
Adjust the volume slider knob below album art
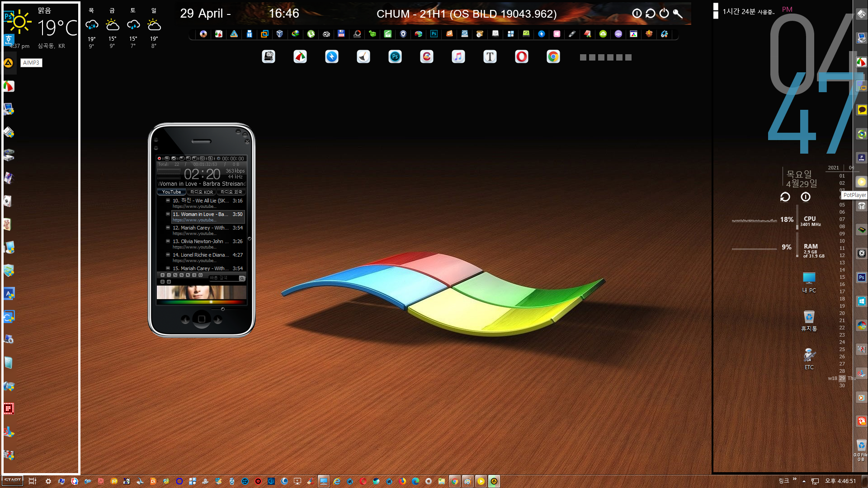click(x=222, y=309)
